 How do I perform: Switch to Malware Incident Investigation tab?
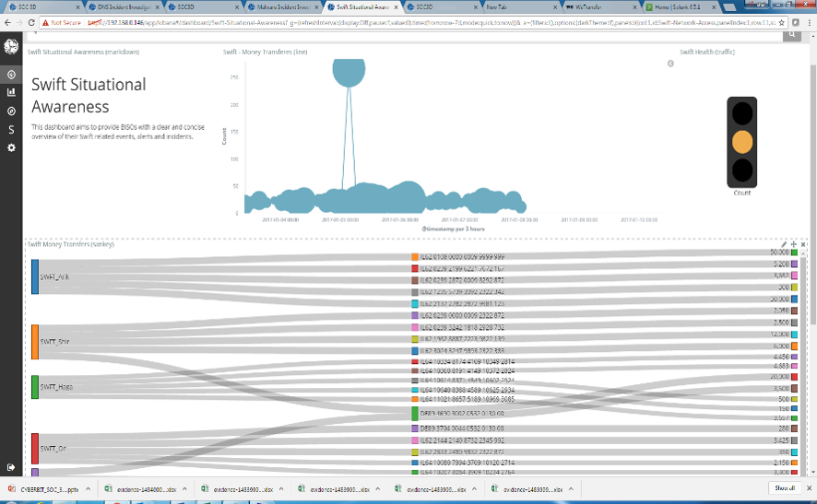pos(283,7)
